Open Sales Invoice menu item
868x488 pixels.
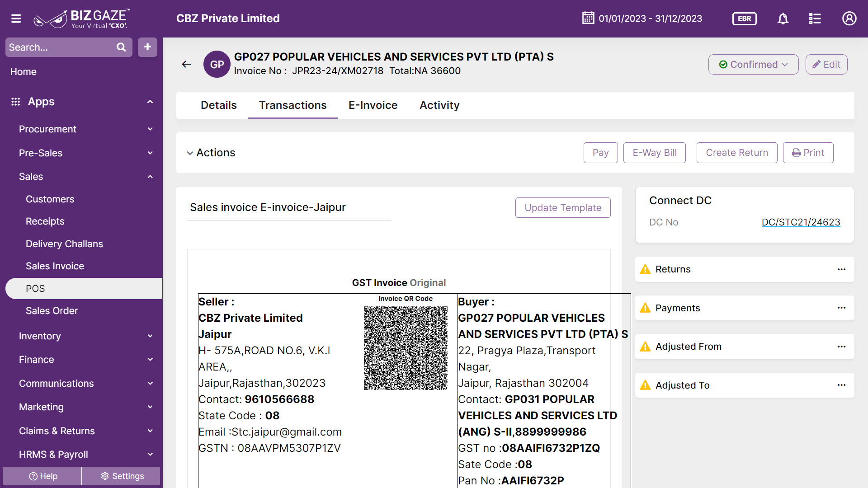coord(55,266)
